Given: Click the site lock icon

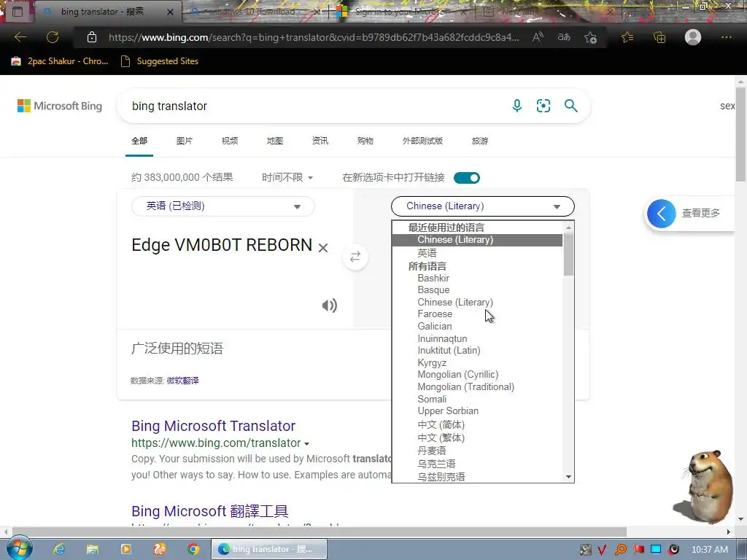Looking at the screenshot, I should click(92, 37).
